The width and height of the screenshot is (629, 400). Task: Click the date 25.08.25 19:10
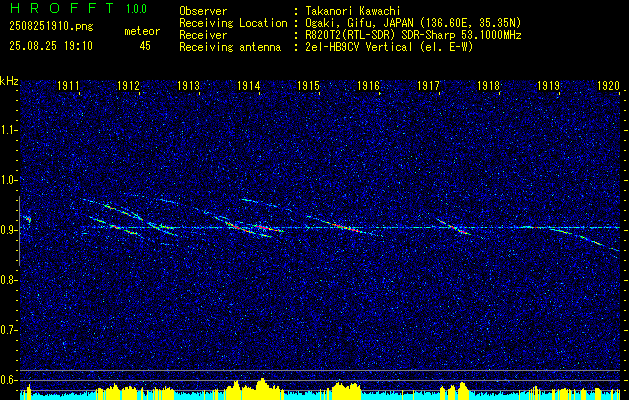pyautogui.click(x=51, y=46)
